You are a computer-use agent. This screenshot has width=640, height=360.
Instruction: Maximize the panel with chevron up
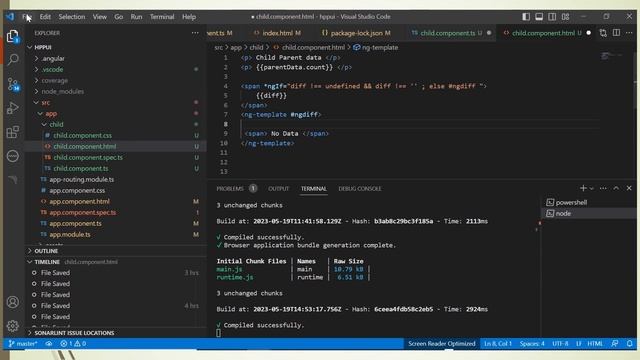616,188
